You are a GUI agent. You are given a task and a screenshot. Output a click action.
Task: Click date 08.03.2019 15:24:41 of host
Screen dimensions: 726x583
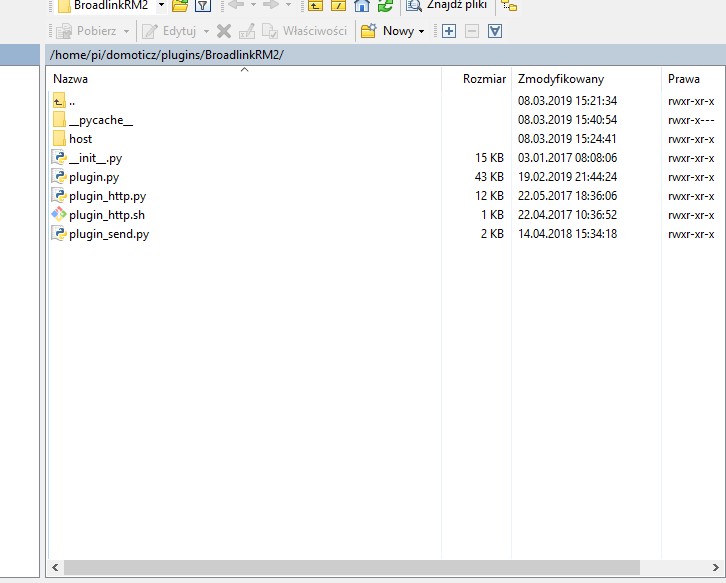click(567, 139)
